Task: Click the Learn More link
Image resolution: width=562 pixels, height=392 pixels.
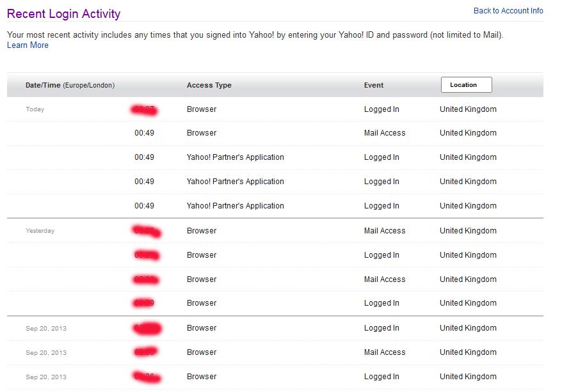Action: point(28,45)
